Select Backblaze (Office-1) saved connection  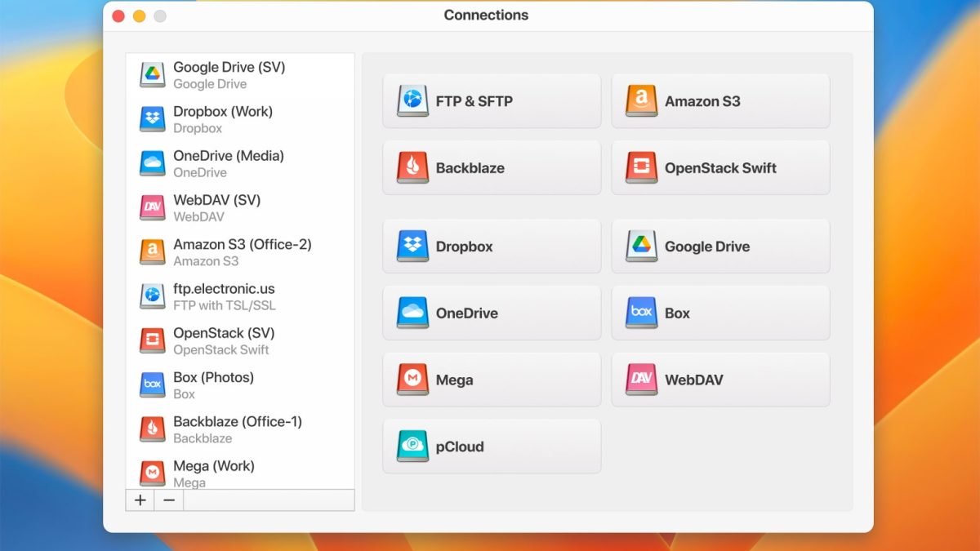[x=237, y=429]
